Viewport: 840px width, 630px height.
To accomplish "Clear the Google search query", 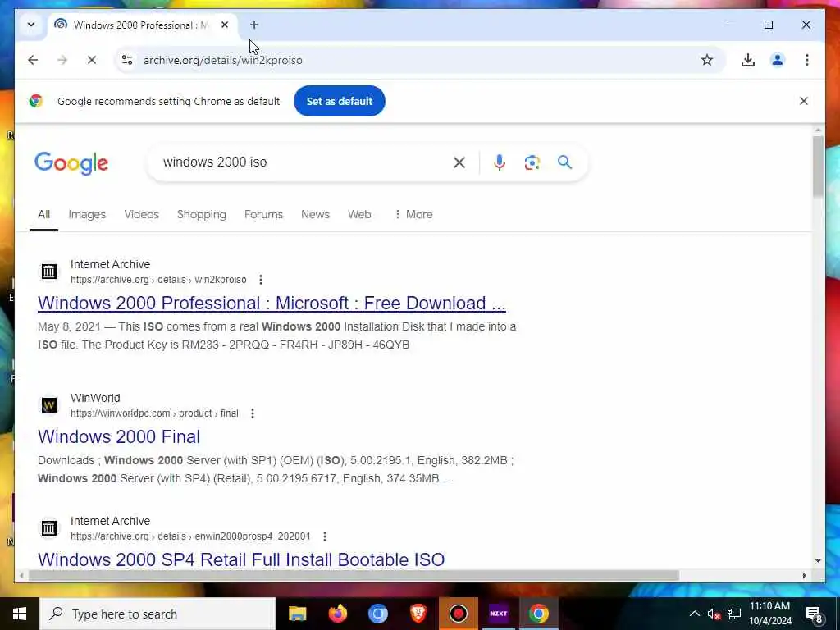I will 459,162.
